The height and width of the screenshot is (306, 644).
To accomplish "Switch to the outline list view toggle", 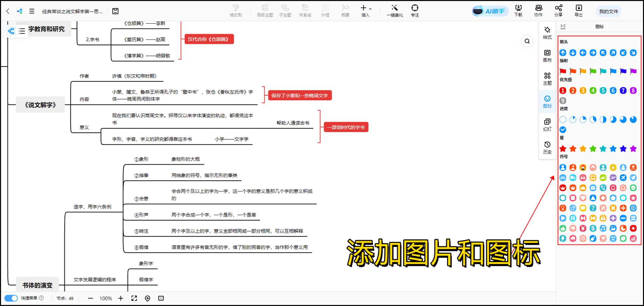I will [x=22, y=31].
